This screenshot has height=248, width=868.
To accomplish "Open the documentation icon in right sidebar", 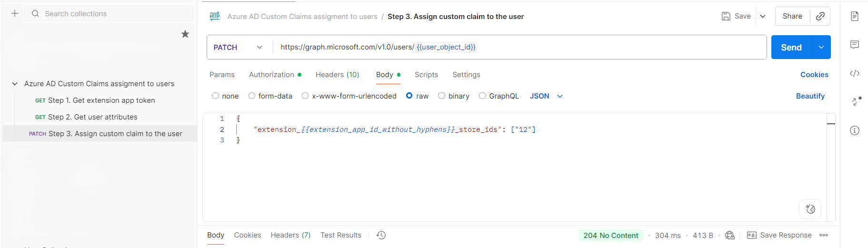I will (x=855, y=16).
